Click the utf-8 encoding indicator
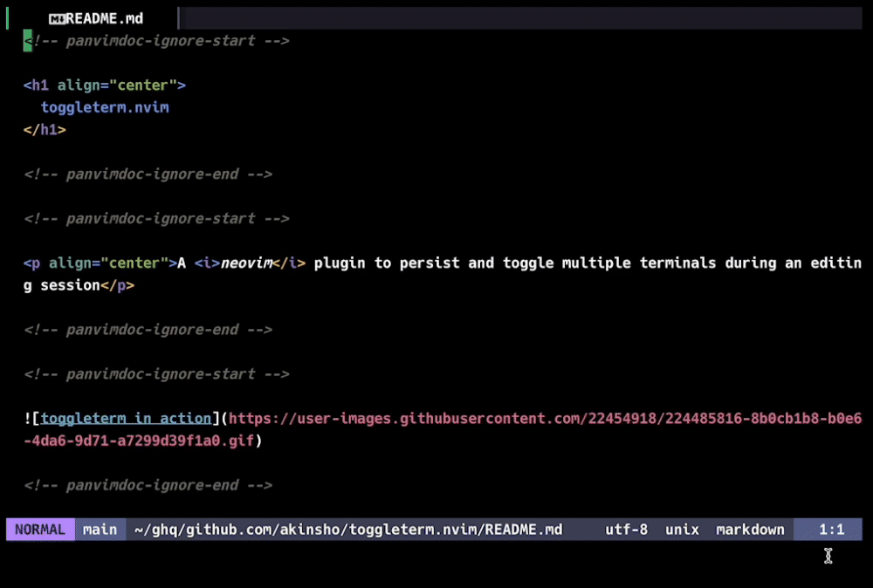Screen dimensions: 873x588 coord(626,529)
